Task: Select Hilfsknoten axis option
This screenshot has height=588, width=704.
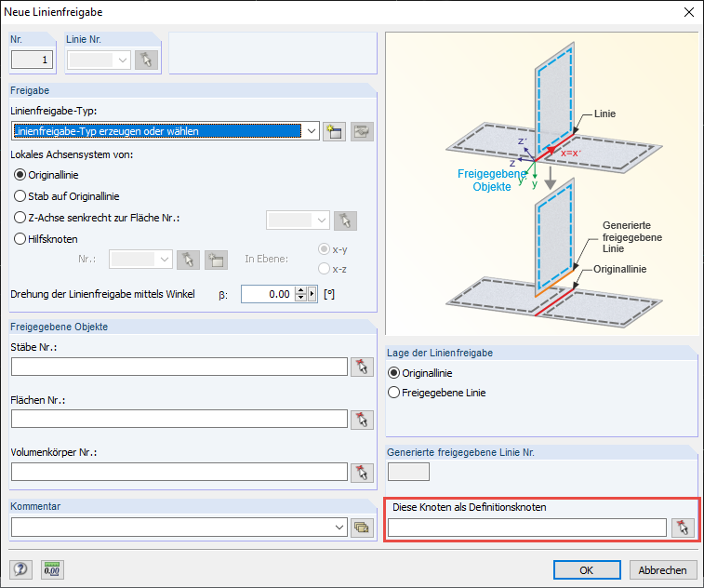Action: pyautogui.click(x=46, y=239)
